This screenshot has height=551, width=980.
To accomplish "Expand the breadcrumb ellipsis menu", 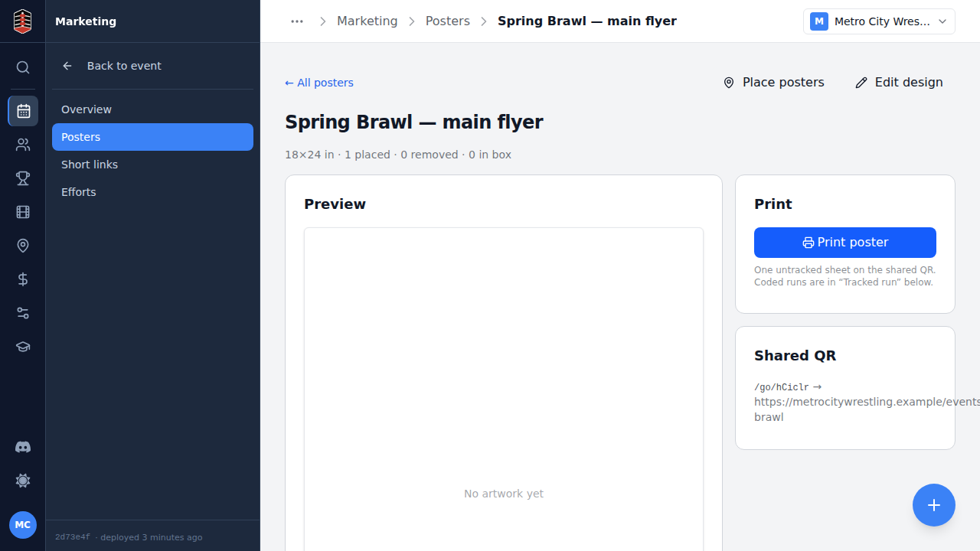I will tap(297, 21).
